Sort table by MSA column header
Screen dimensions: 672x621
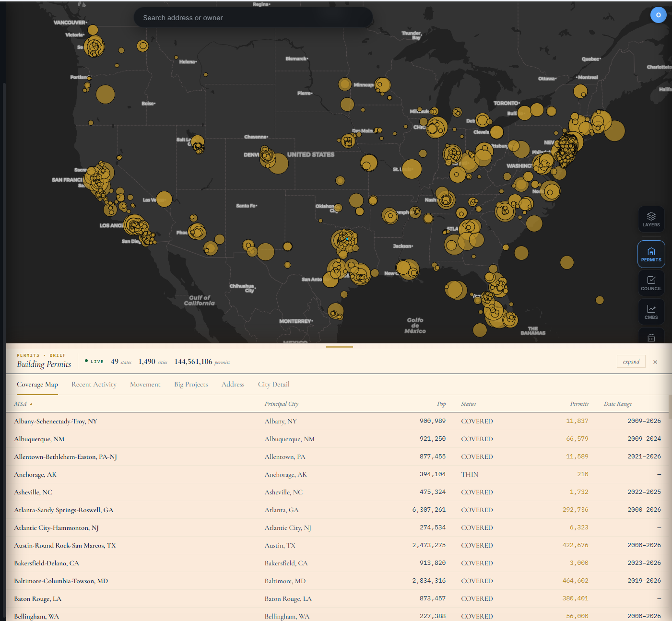tap(23, 404)
